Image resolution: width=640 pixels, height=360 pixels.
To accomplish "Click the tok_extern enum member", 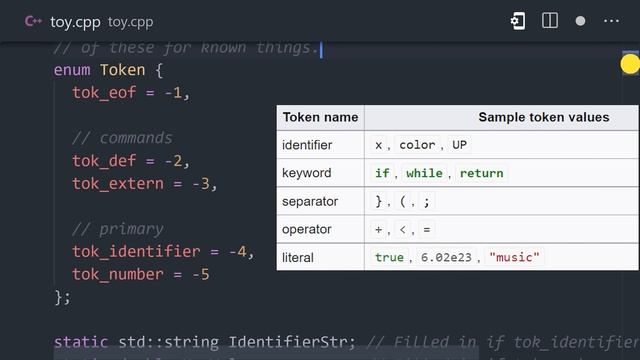I will click(x=118, y=184).
